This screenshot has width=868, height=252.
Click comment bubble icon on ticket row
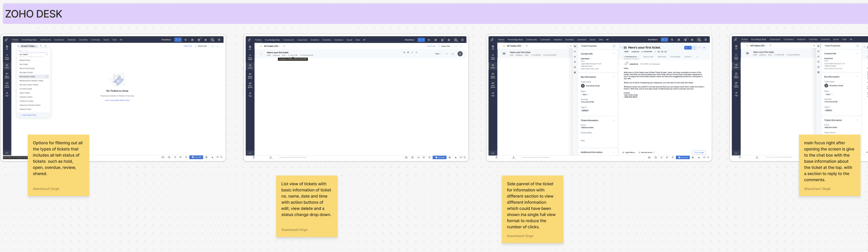453,54
